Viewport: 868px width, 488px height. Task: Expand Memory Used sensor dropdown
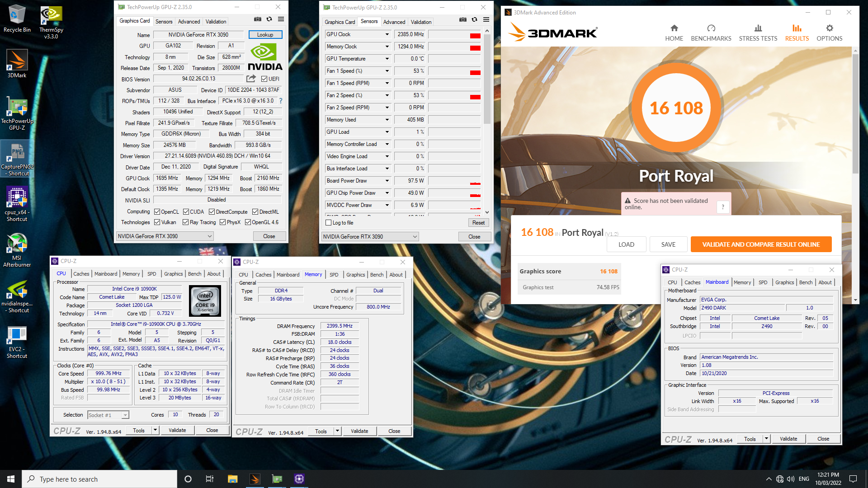(x=387, y=120)
